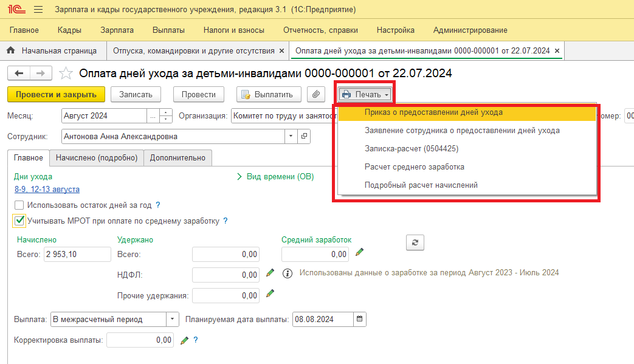Image resolution: width=634 pixels, height=364 pixels.
Task: Open the 1C hamburger main menu
Action: click(x=38, y=9)
